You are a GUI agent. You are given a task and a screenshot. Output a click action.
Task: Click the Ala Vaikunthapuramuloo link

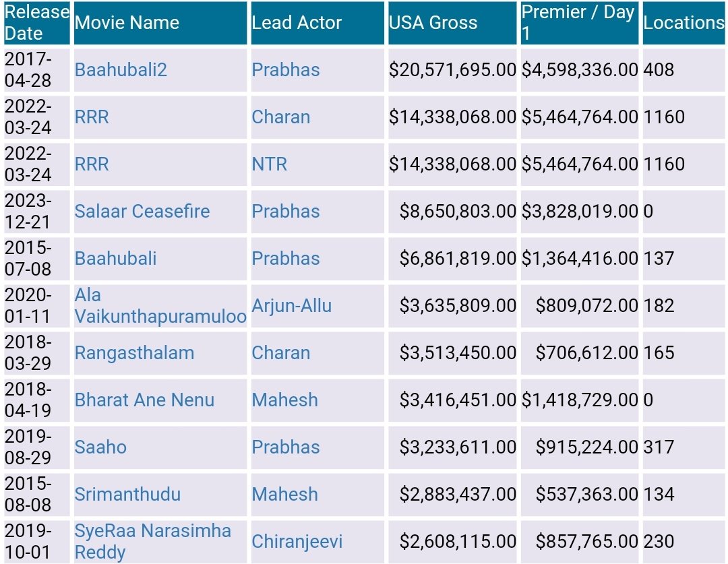[160, 305]
